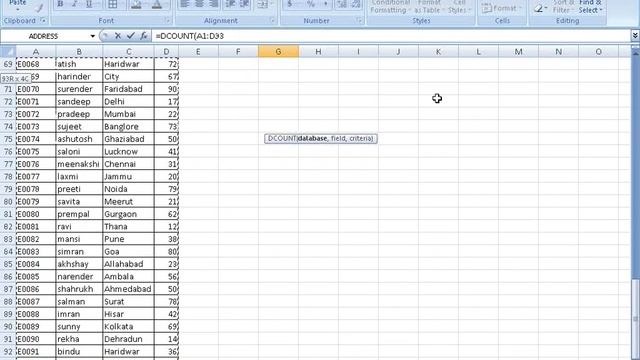Screen dimensions: 640x360
Task: Click inside the formula bar text =DCOUNT(A1:D93
Action: (190, 36)
